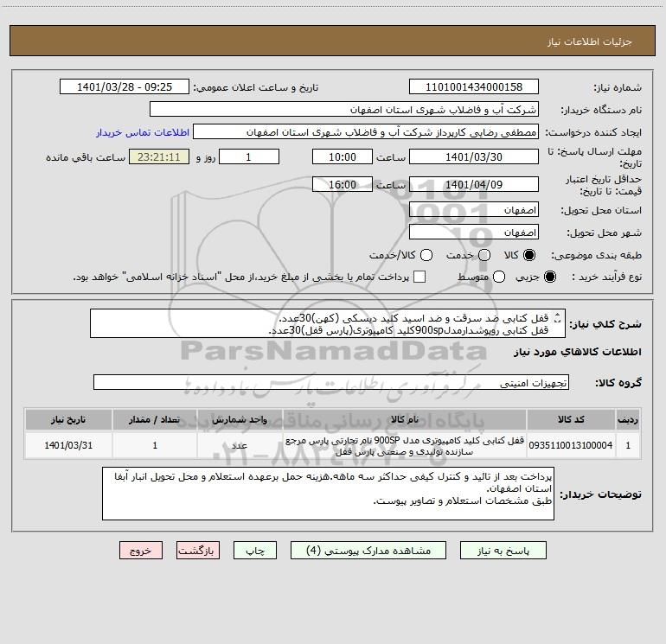
Task: Click the چاپ print button
Action: click(x=255, y=551)
